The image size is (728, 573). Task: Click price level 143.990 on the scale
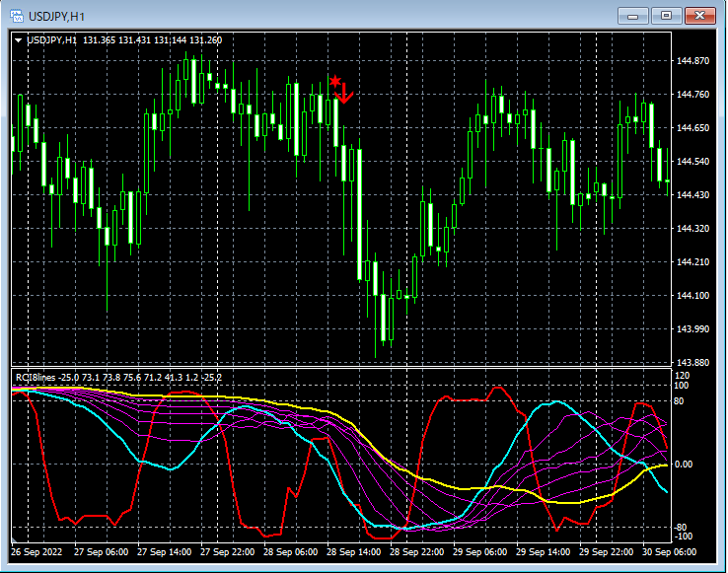693,328
